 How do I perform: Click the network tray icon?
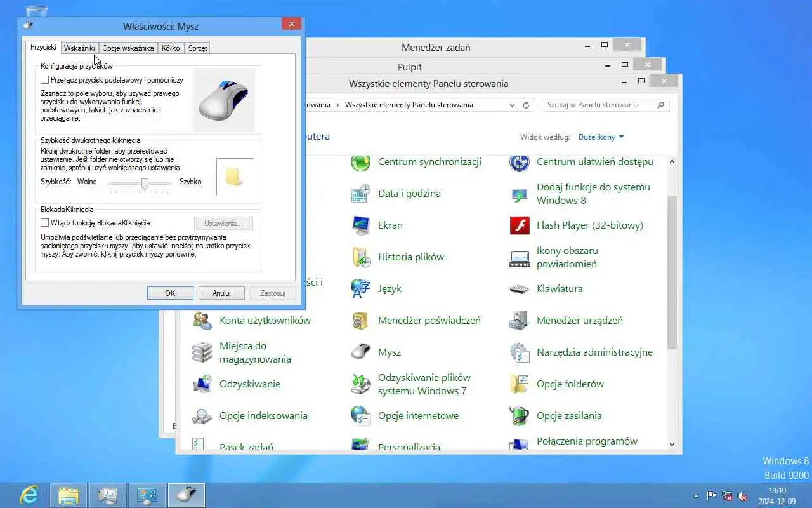tap(726, 496)
